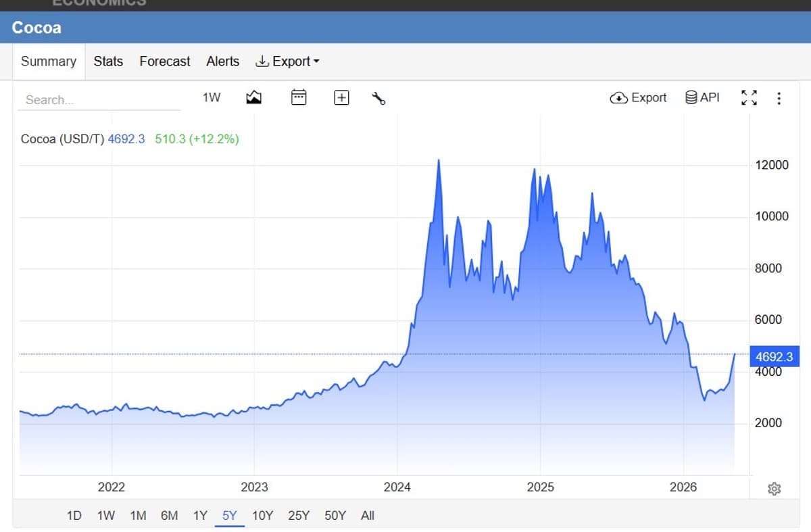Image resolution: width=811 pixels, height=532 pixels.
Task: Select the 10Y time range
Action: pyautogui.click(x=262, y=516)
